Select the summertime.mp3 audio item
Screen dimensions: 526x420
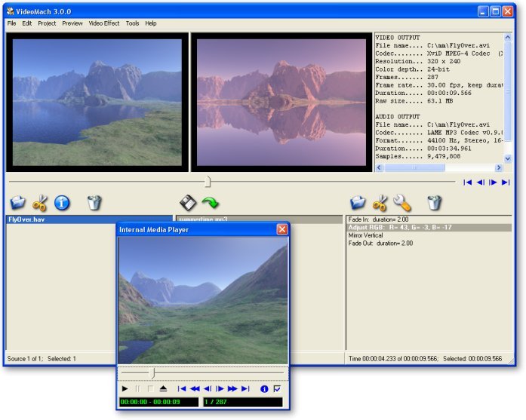tap(260, 219)
